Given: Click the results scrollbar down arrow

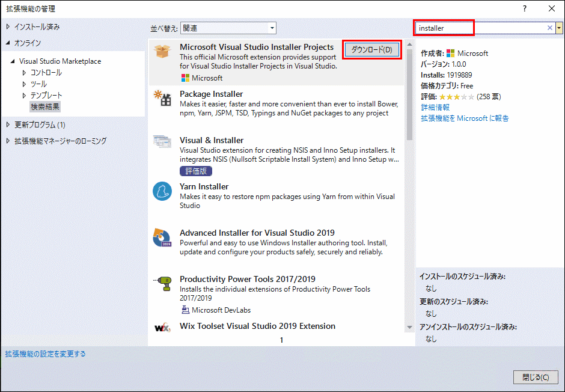Looking at the screenshot, I should 409,328.
